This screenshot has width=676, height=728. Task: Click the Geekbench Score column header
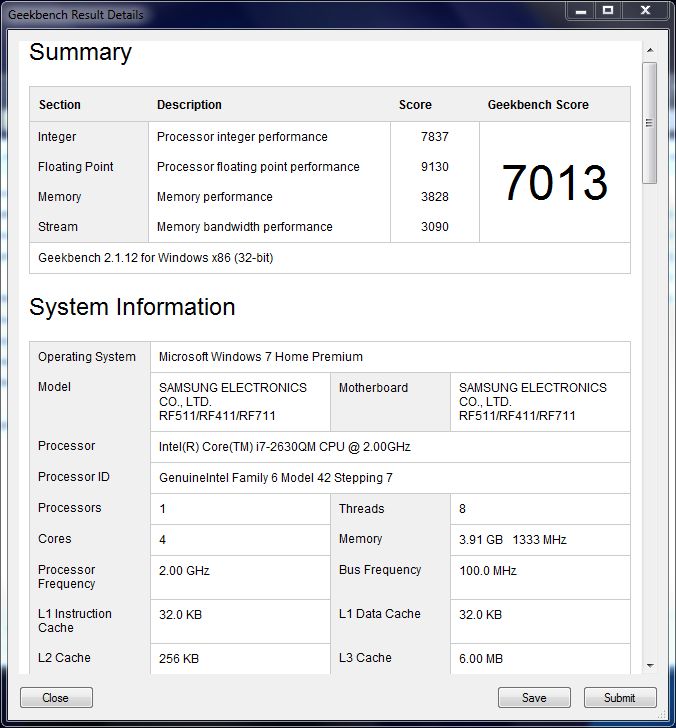pos(538,105)
